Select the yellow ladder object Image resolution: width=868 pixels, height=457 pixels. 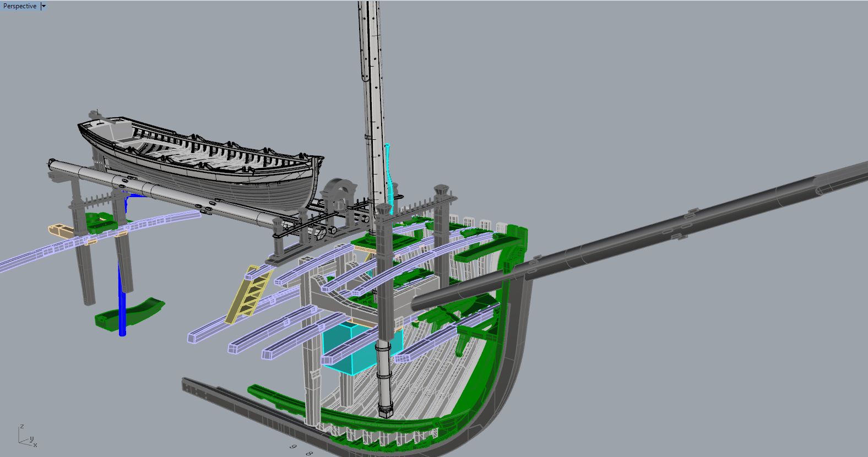tap(249, 294)
